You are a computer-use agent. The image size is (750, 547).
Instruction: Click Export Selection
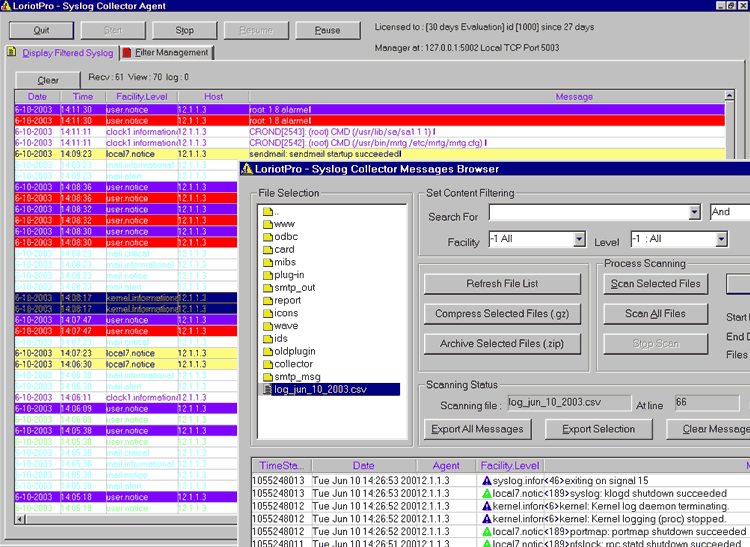[x=598, y=429]
